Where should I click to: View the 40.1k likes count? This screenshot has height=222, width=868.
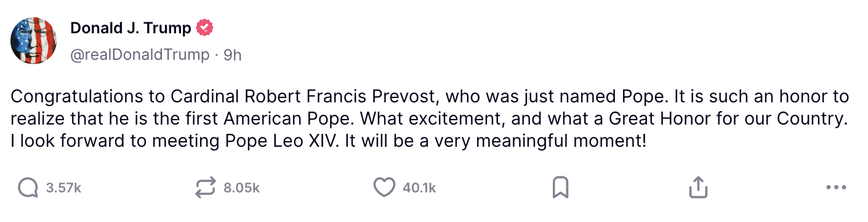pos(419,188)
